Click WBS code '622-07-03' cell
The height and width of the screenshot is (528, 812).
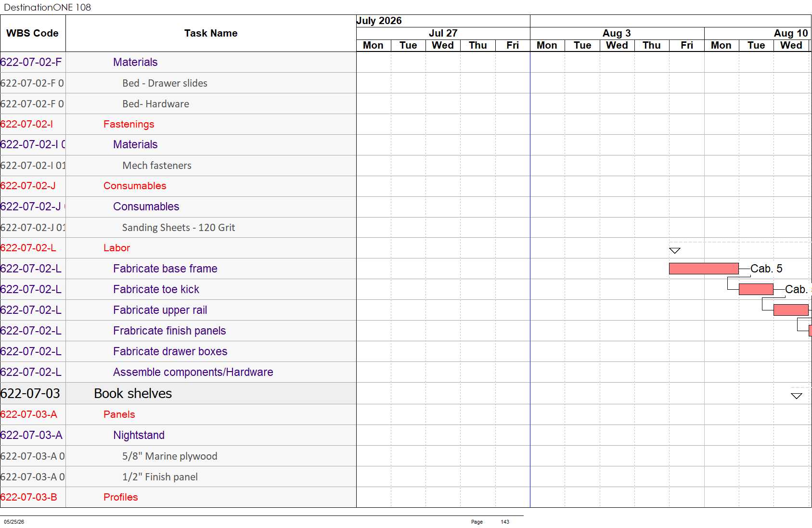click(x=33, y=393)
